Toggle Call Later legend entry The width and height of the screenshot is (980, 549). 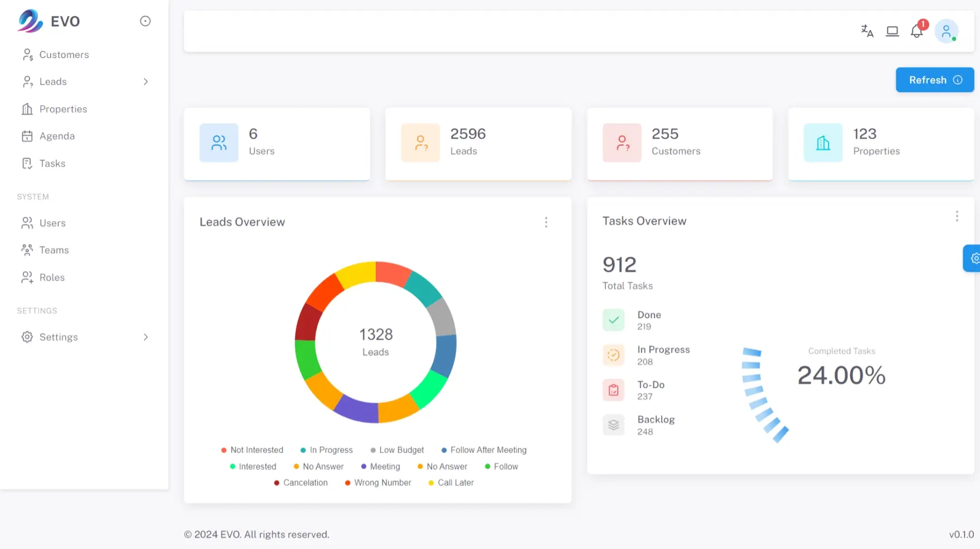click(x=451, y=483)
